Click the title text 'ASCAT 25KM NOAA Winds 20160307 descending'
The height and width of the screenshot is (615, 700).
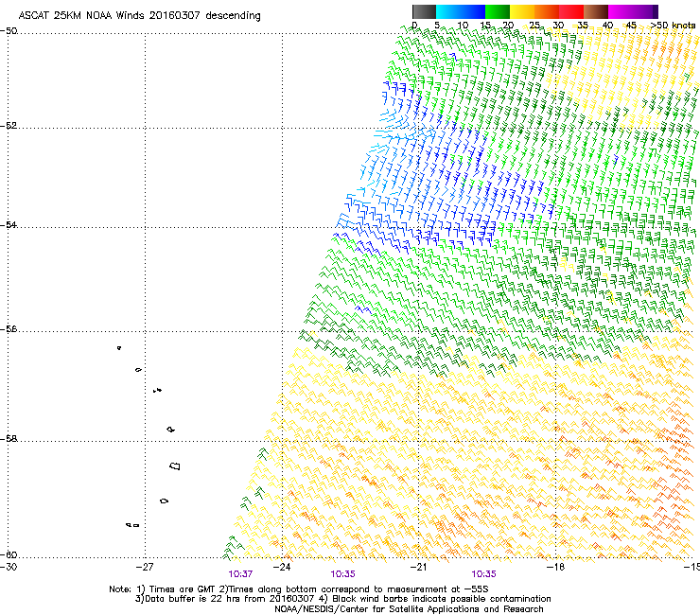pyautogui.click(x=139, y=15)
